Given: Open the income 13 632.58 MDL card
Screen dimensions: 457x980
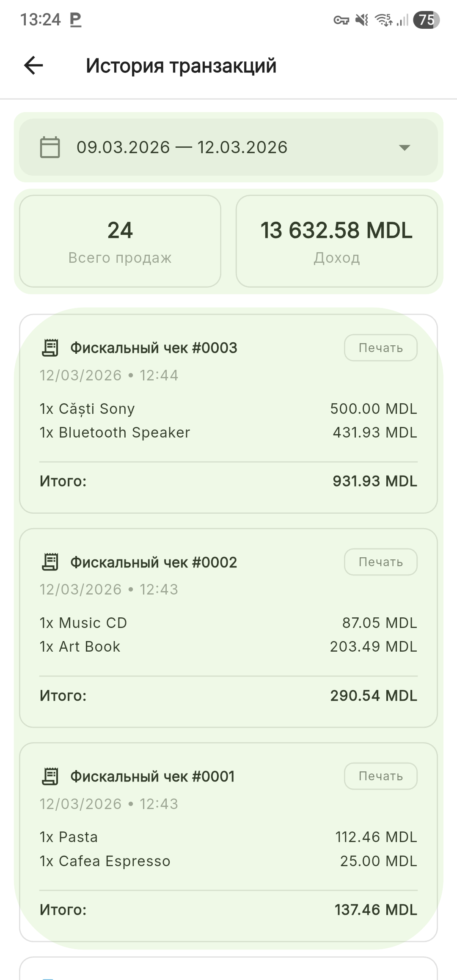Looking at the screenshot, I should [336, 241].
